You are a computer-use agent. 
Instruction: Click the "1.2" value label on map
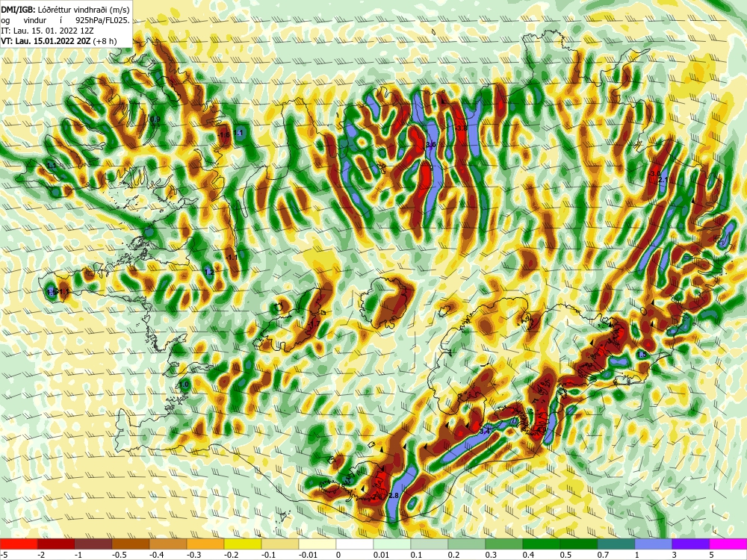point(209,272)
